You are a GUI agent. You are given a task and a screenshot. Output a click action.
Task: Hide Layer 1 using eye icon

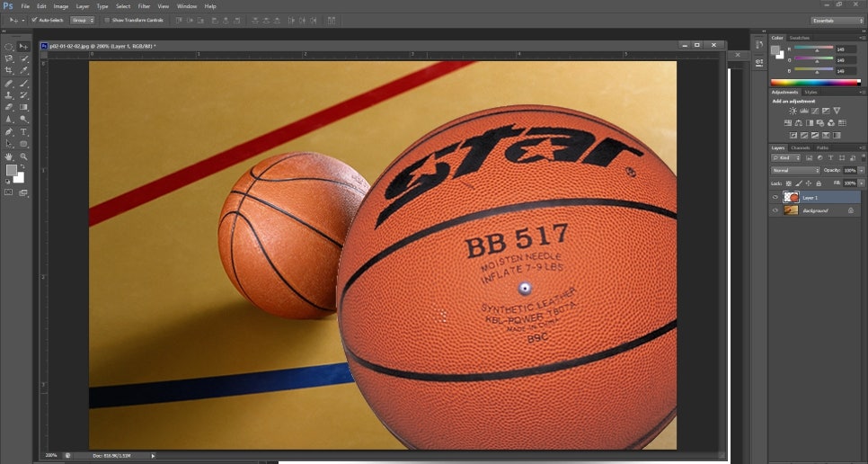pyautogui.click(x=775, y=197)
